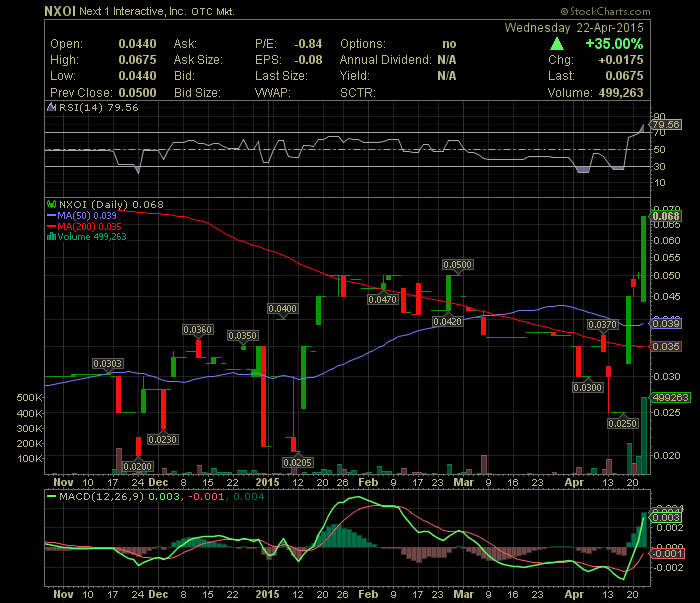
Task: Click the Feb label on MACD date axis
Action: coord(368,594)
